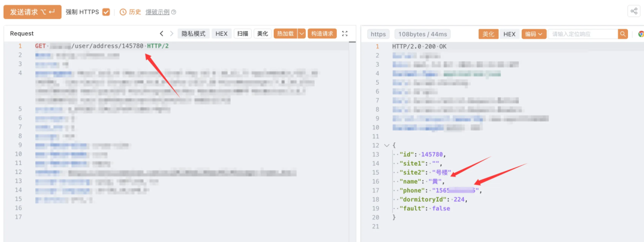Switch response to HEX view

[509, 34]
